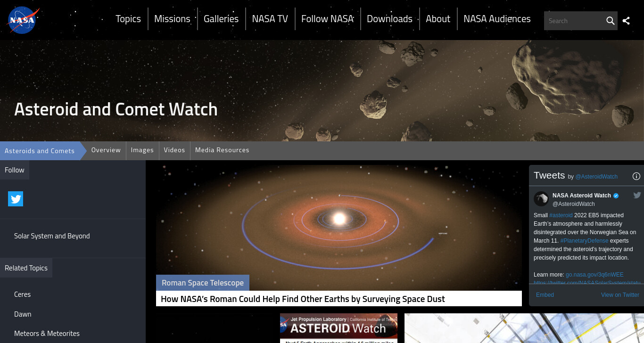
Task: Switch to the Overview tab
Action: click(106, 150)
